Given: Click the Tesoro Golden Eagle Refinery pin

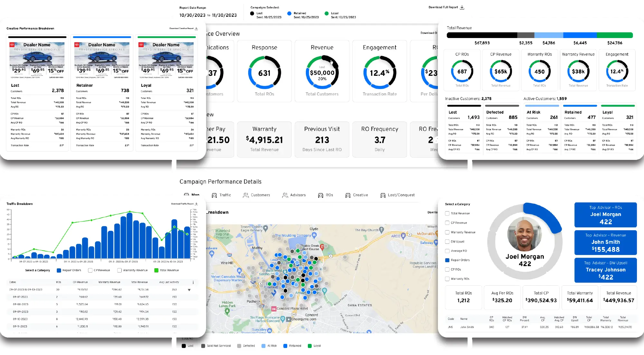Looking at the screenshot, I should (266, 228).
